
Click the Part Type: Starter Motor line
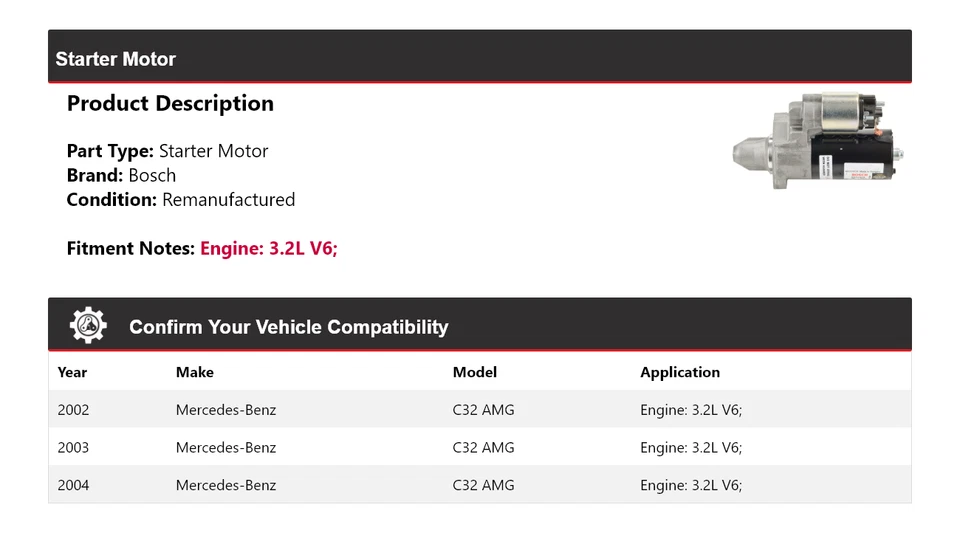click(167, 151)
